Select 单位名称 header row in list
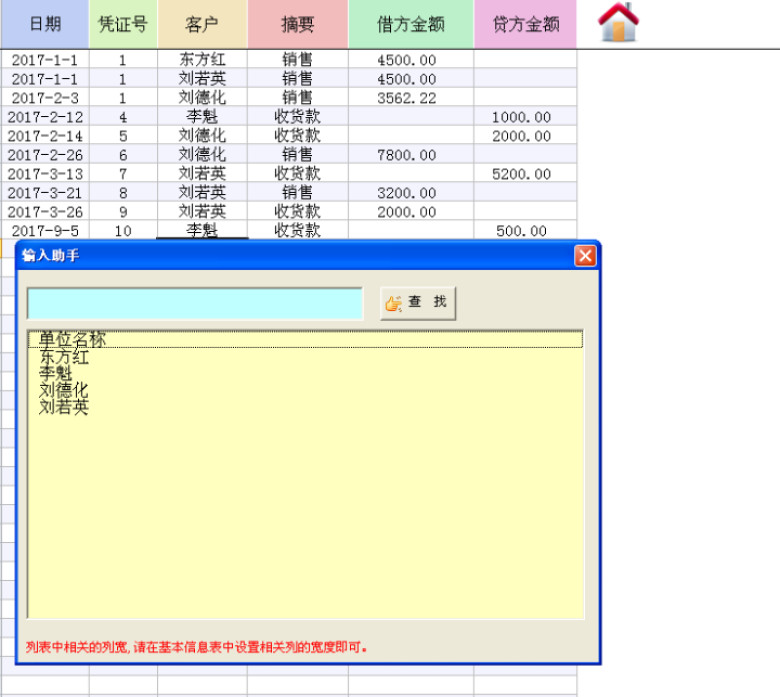Viewport: 780px width, 697px height. coord(305,339)
